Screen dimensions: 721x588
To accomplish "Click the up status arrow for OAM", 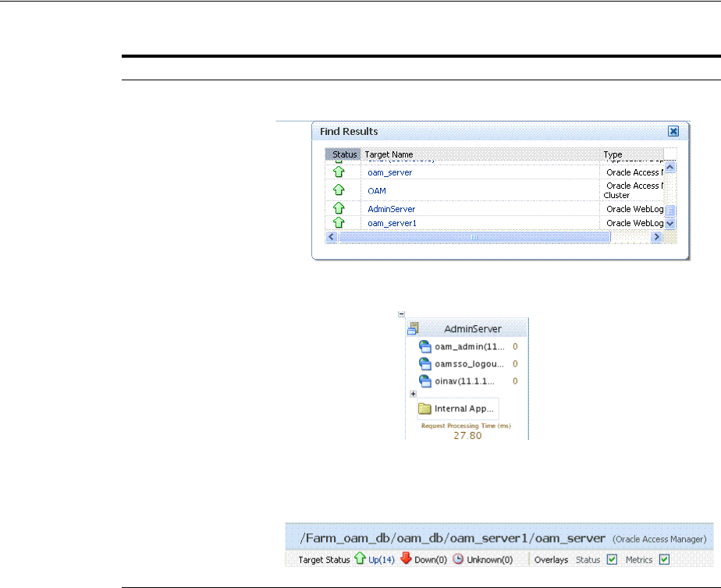I will tap(339, 190).
